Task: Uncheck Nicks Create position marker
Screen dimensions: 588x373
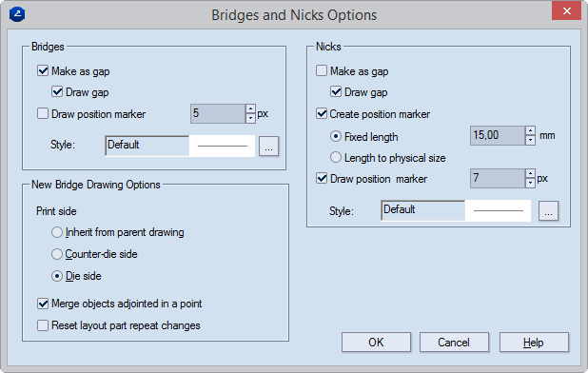Action: coord(322,113)
